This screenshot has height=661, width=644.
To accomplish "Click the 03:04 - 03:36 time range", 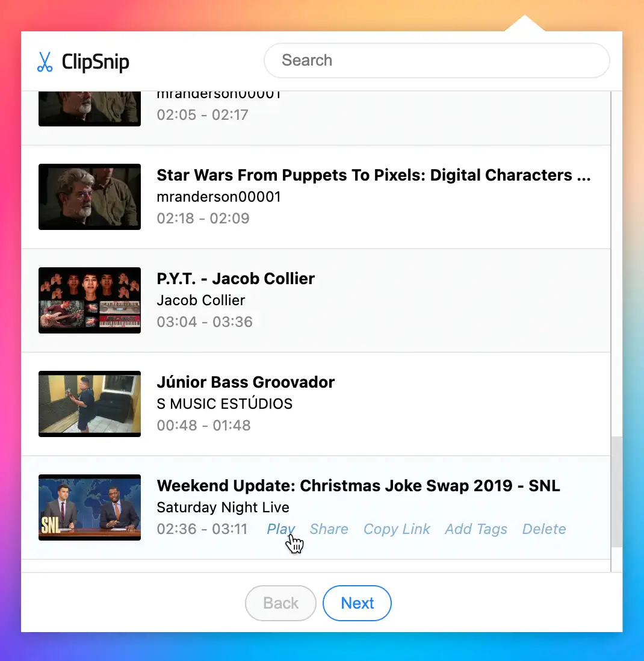I will [x=205, y=321].
